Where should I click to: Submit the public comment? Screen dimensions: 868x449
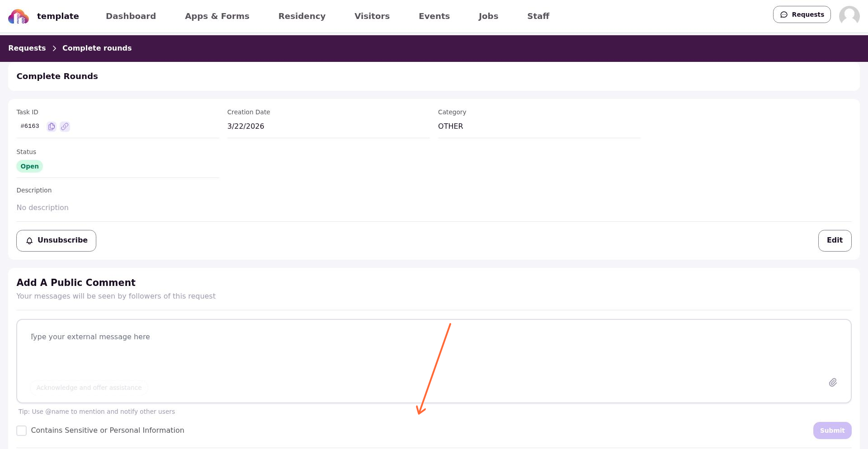click(832, 430)
